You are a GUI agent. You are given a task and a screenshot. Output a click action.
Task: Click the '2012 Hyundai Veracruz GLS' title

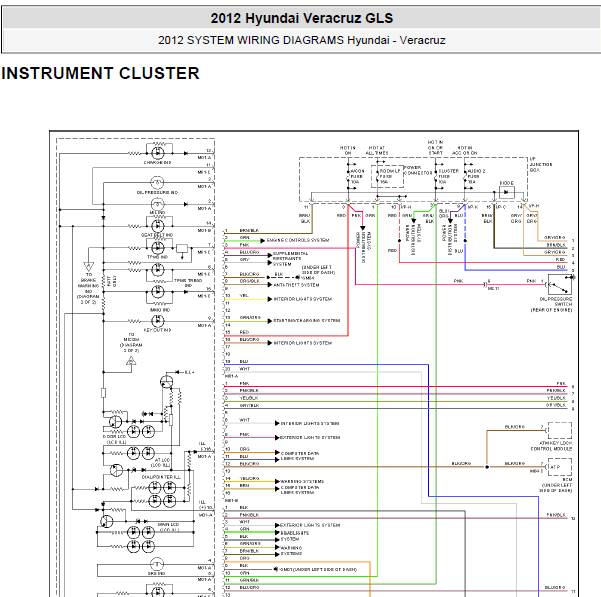[x=302, y=18]
